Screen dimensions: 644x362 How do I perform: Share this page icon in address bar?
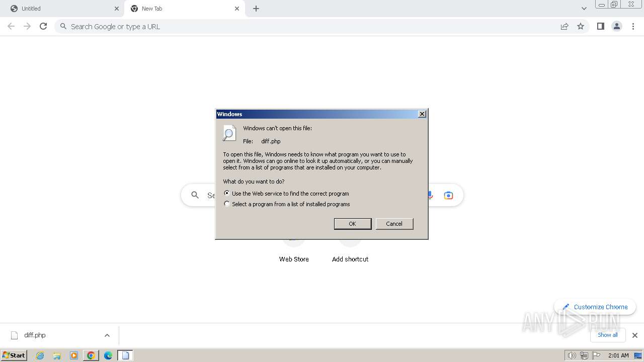pyautogui.click(x=565, y=26)
